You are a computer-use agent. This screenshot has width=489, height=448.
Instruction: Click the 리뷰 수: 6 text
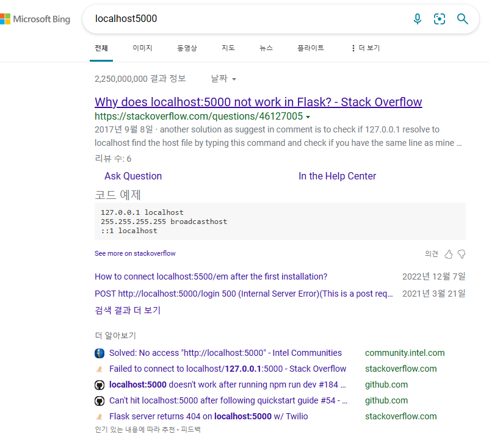pos(113,159)
